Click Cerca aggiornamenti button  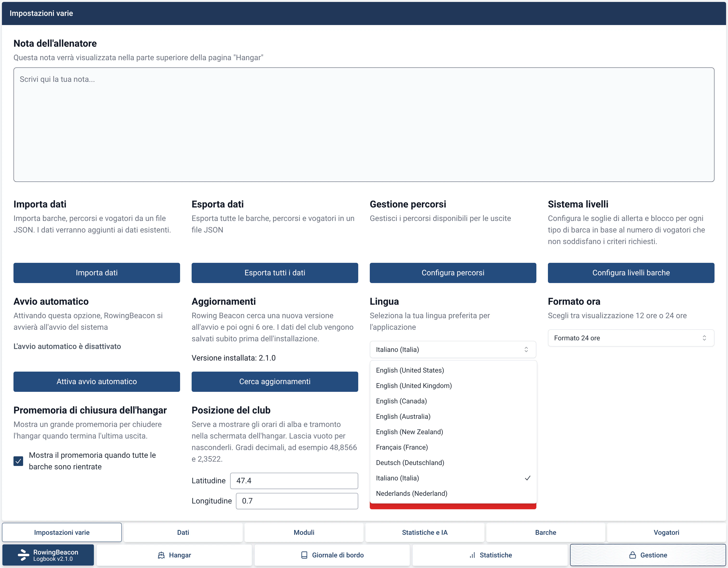(x=275, y=382)
